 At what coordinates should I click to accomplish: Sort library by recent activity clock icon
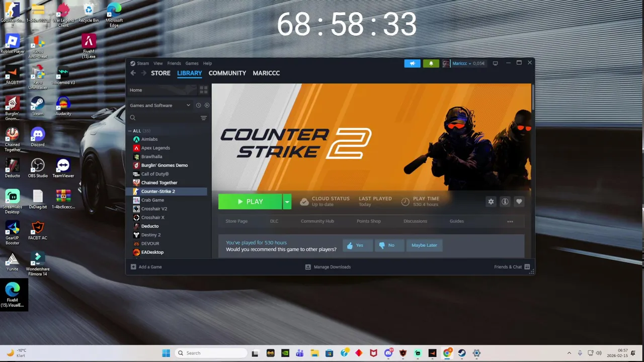198,105
